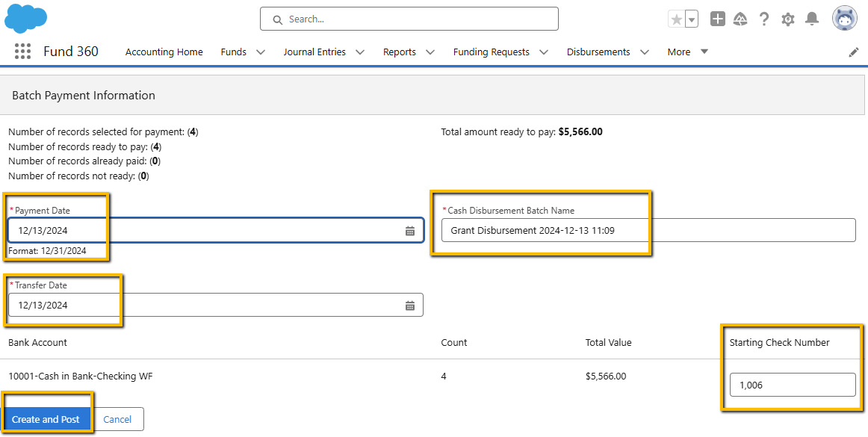Click Number of records already paid line

coord(84,161)
